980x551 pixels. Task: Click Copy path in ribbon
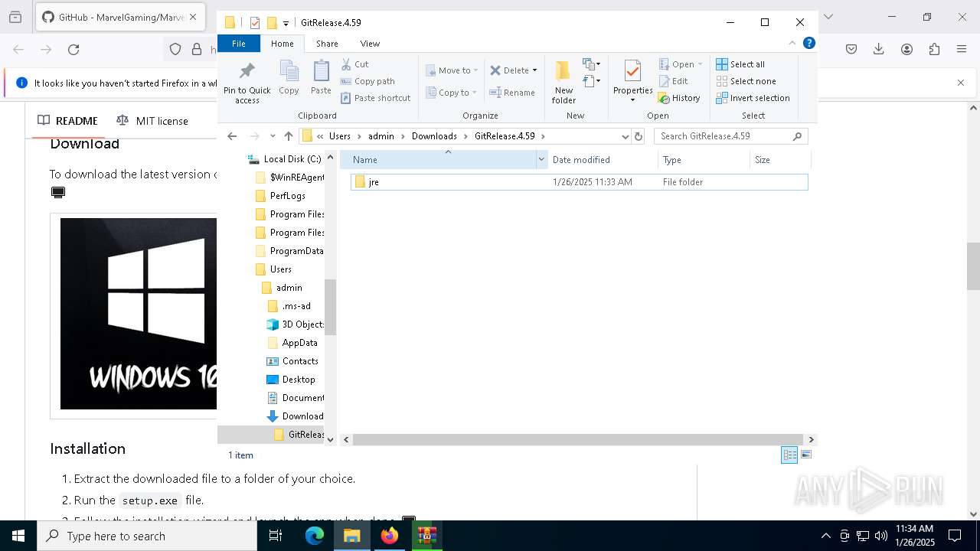point(368,81)
